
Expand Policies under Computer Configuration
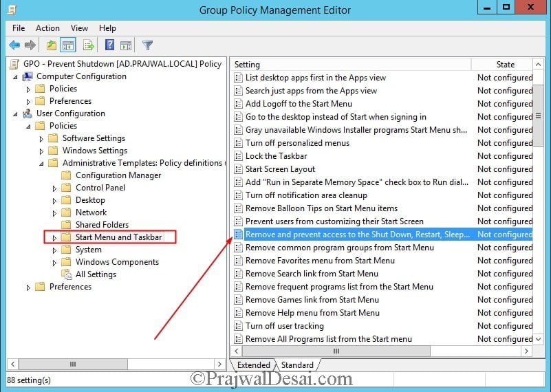[x=28, y=89]
